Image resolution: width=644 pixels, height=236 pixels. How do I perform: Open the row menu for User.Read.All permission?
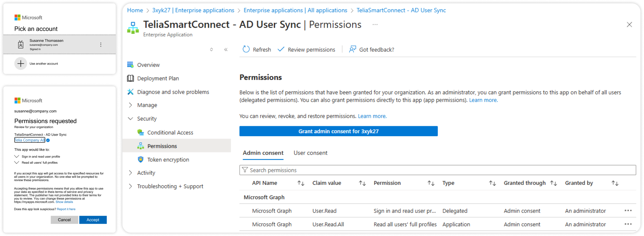pyautogui.click(x=628, y=224)
